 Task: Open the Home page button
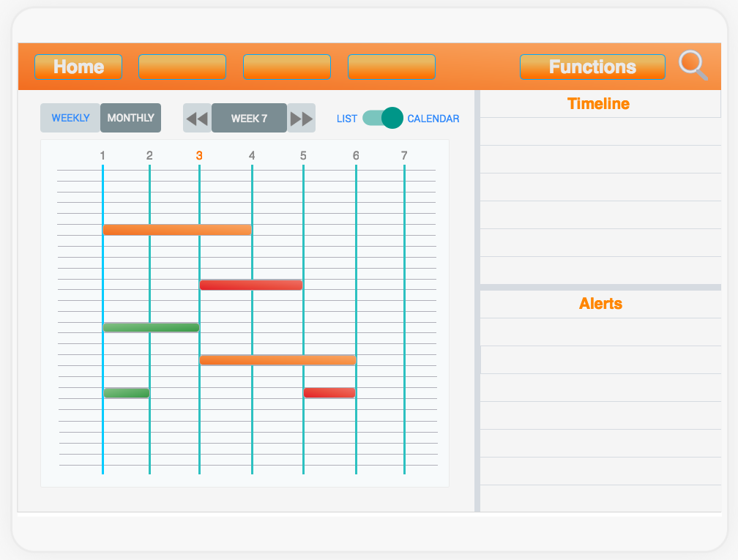click(x=78, y=67)
